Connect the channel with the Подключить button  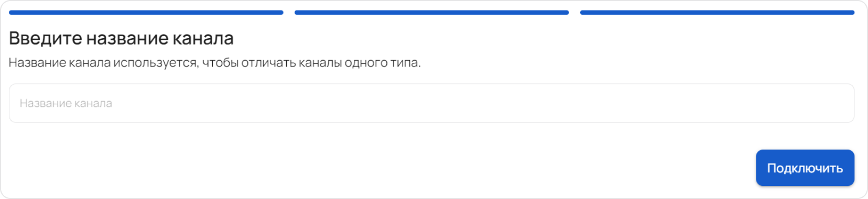tap(805, 168)
